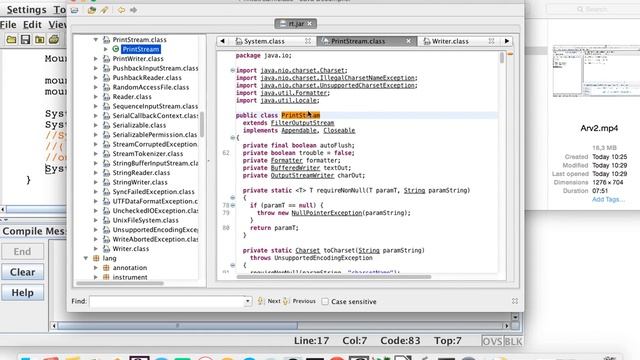The image size is (640, 360).
Task: Open the Settings menu in background window
Action: pyautogui.click(x=27, y=9)
